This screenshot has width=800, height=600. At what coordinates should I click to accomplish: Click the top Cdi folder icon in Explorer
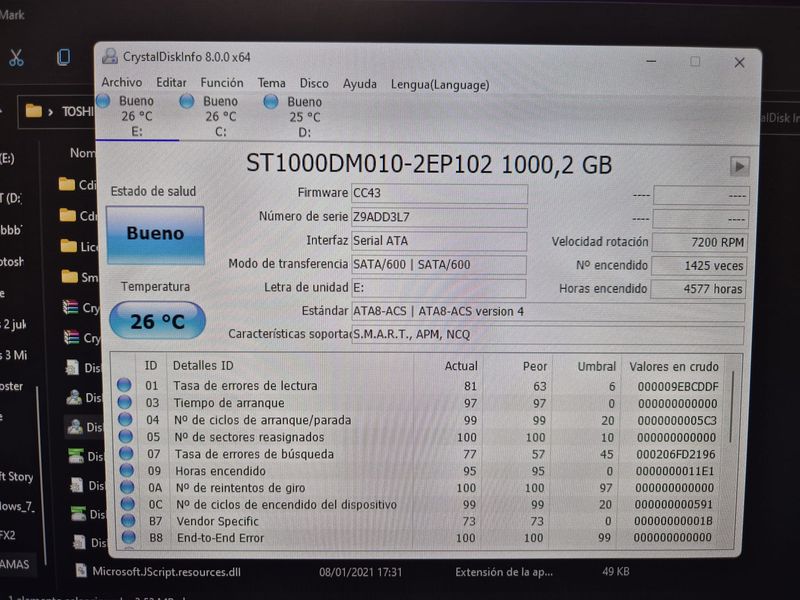(67, 184)
